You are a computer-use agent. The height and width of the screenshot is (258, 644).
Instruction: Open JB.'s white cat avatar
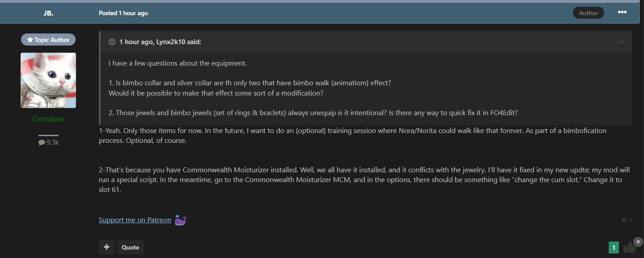(x=48, y=80)
